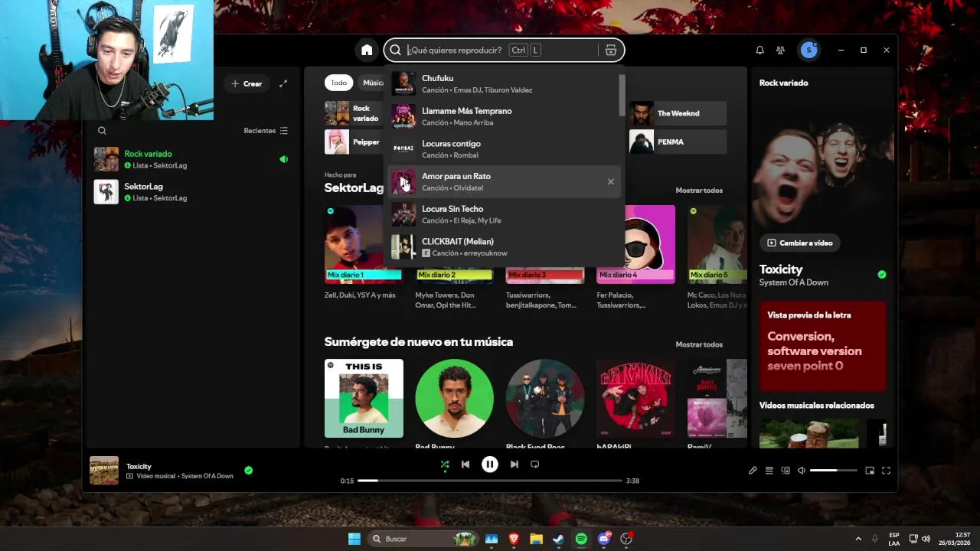Open notifications bell icon
The height and width of the screenshot is (551, 980).
(x=759, y=50)
